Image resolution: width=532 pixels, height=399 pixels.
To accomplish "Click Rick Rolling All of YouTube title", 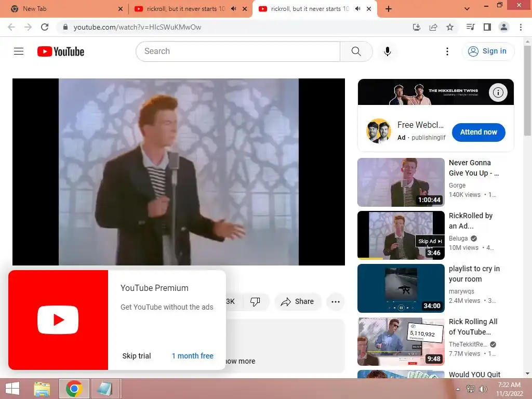I will click(x=473, y=327).
